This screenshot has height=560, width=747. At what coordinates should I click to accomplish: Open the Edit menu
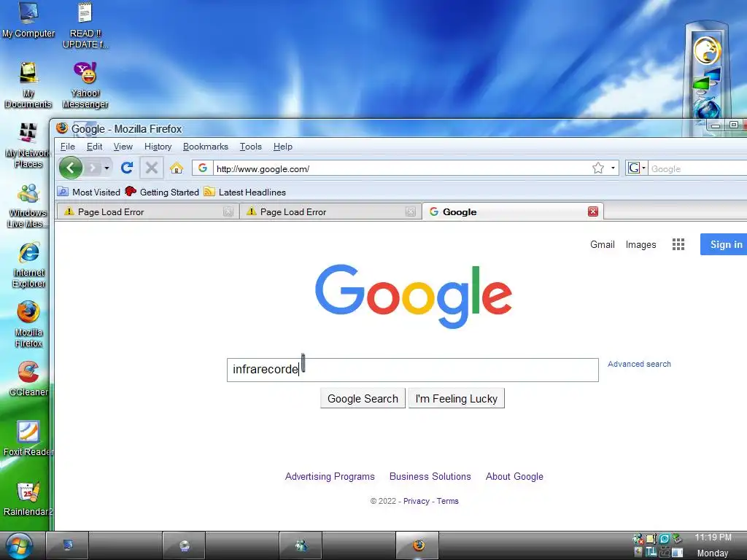click(x=94, y=147)
